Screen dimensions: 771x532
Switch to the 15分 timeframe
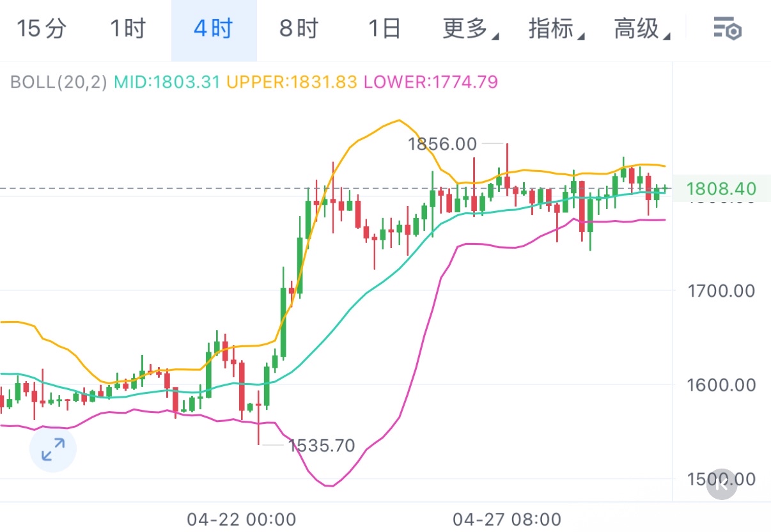42,29
